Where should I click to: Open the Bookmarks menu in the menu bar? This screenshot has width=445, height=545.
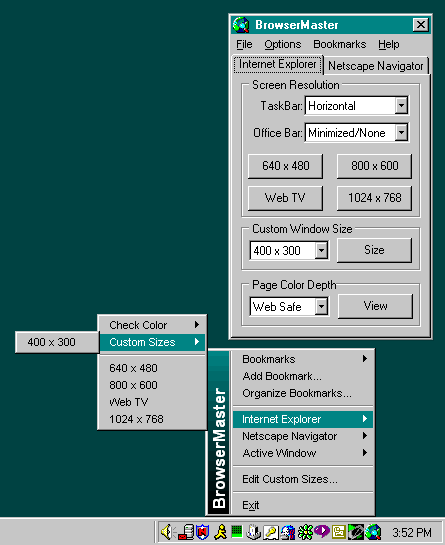point(340,44)
